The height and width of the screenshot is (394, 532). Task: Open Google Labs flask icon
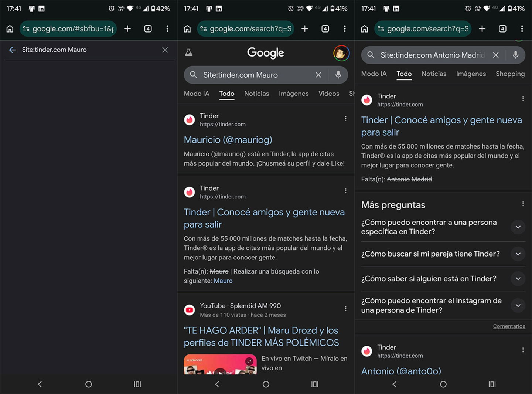(x=189, y=53)
